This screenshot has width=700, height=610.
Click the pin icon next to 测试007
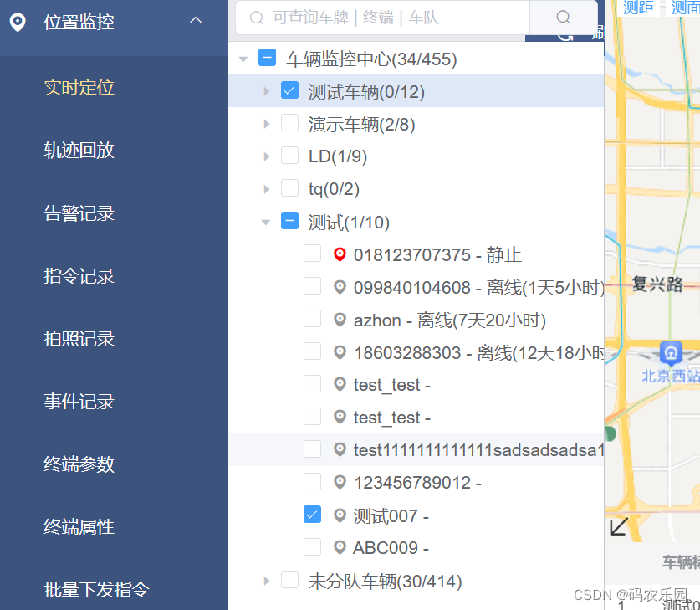(x=339, y=515)
